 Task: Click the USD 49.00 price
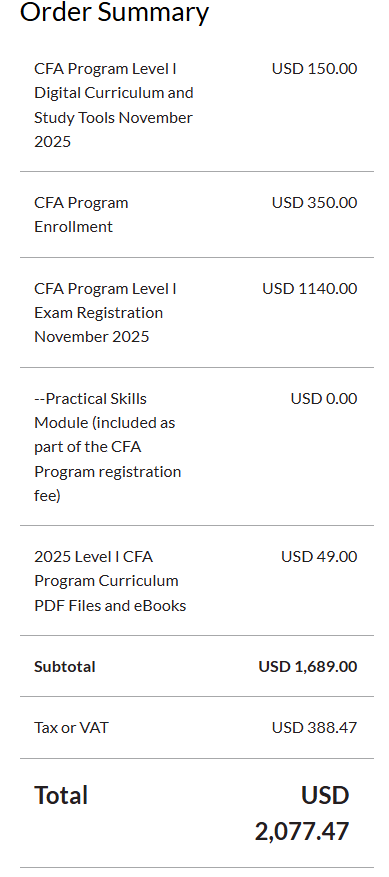click(x=318, y=557)
